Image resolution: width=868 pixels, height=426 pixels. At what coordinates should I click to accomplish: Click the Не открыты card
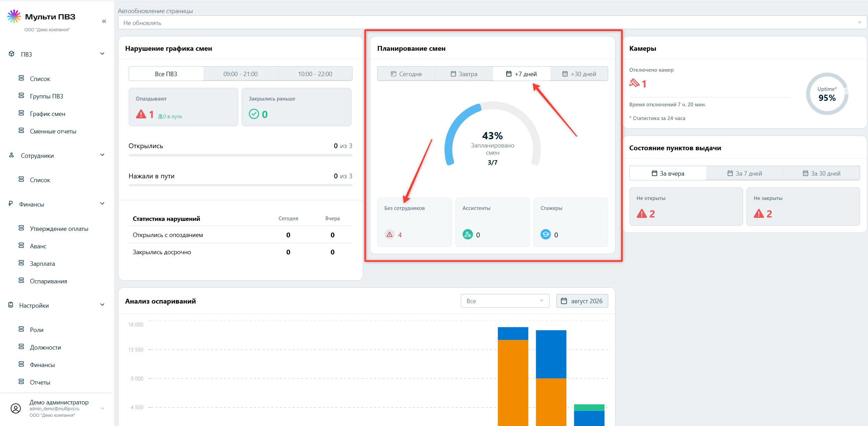click(x=686, y=206)
